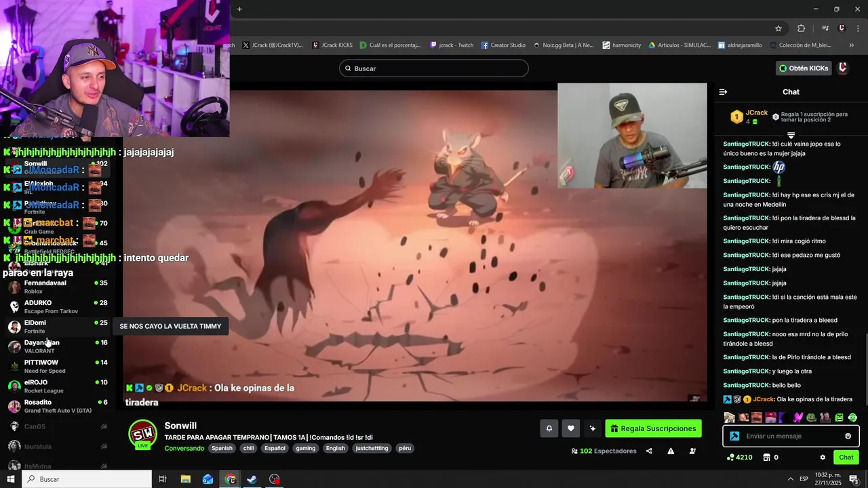Click the justchattting tag
This screenshot has width=868, height=488.
pos(372,448)
